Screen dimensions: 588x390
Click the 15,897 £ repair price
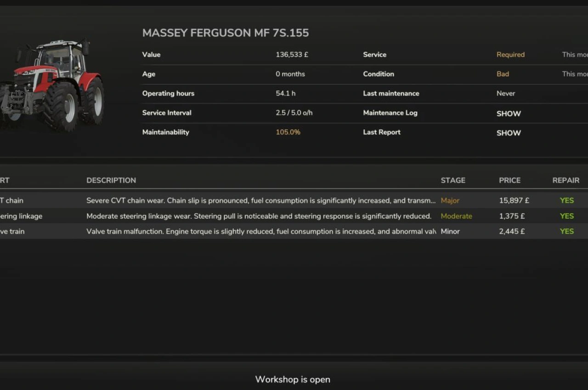pyautogui.click(x=514, y=201)
